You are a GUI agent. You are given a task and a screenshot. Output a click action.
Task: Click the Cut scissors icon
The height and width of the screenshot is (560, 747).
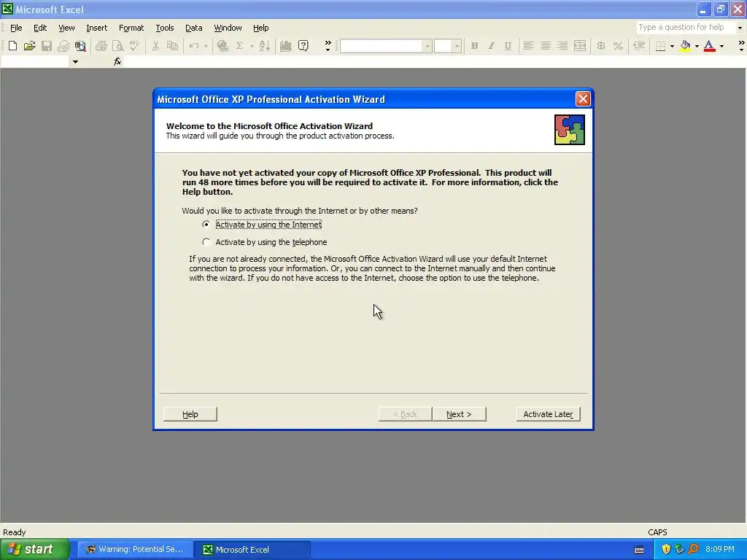155,46
